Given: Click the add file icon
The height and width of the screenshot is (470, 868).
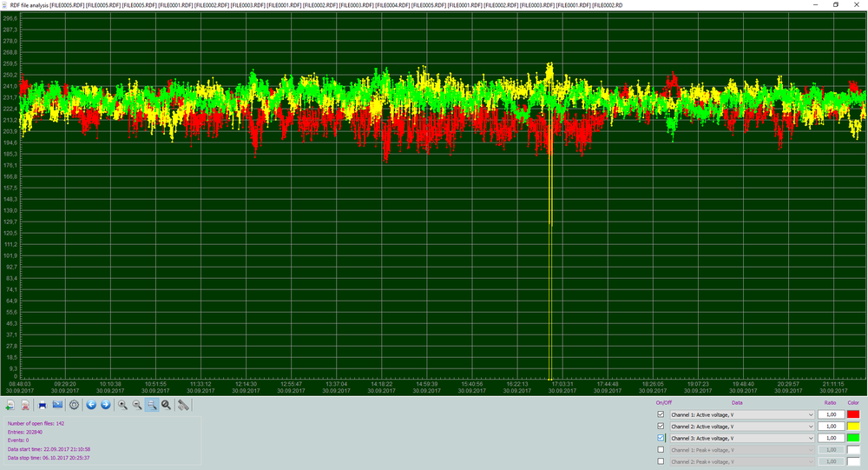Looking at the screenshot, I should tap(10, 405).
